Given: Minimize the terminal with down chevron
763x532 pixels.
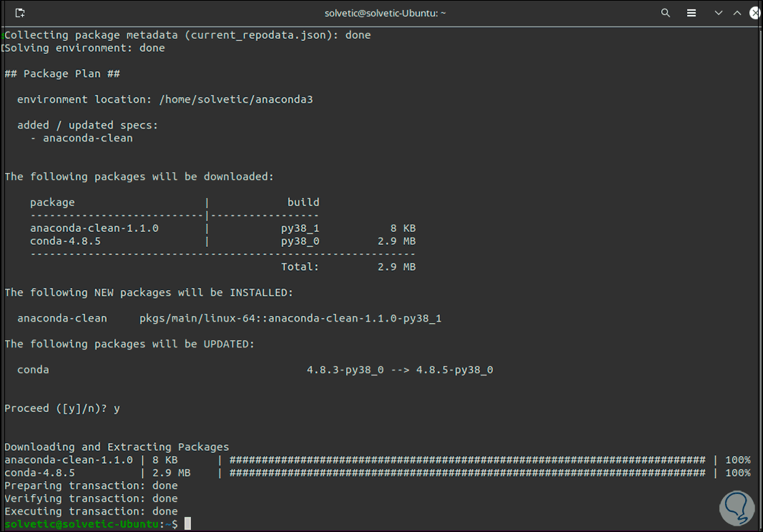Looking at the screenshot, I should tap(718, 13).
